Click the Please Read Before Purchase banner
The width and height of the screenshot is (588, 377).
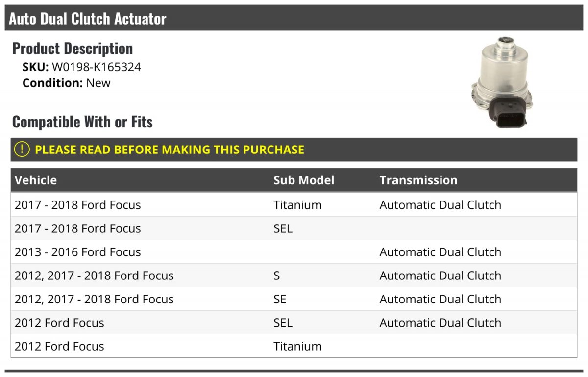tap(294, 150)
